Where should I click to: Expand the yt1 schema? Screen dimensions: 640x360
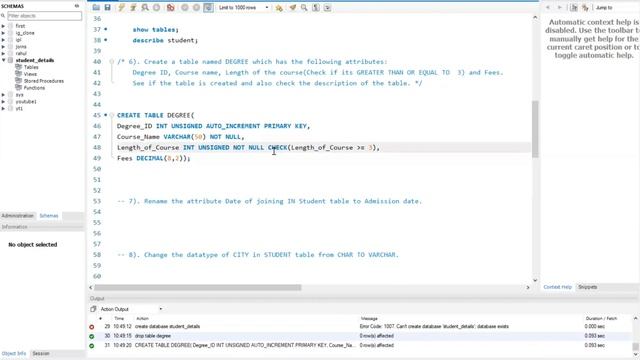pyautogui.click(x=3, y=109)
